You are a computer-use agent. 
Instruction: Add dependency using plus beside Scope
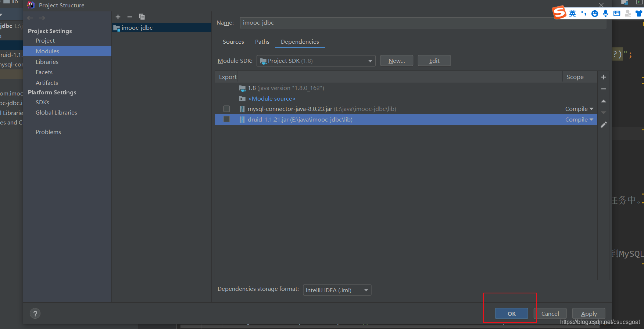tap(604, 77)
